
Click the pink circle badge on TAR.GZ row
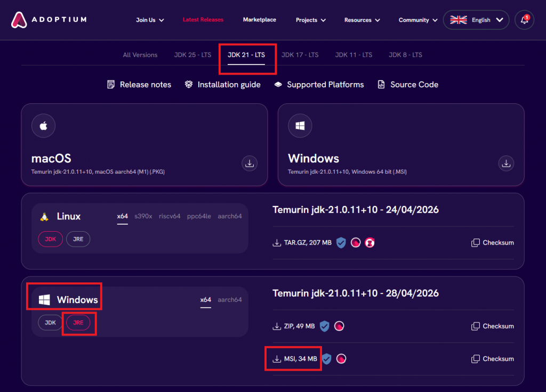pos(356,243)
